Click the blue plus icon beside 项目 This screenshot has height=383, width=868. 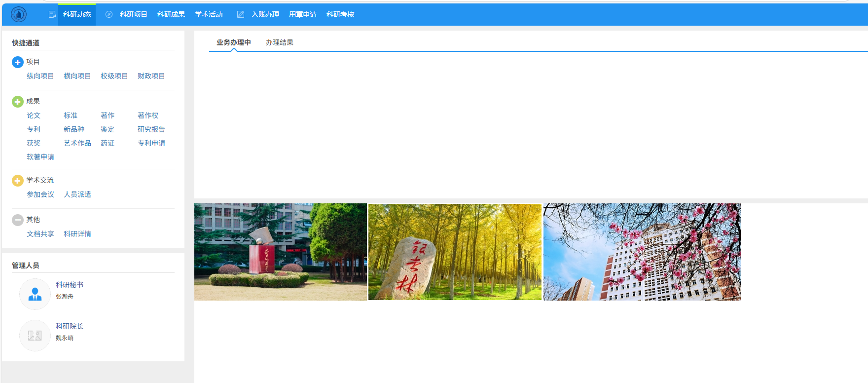tap(17, 62)
